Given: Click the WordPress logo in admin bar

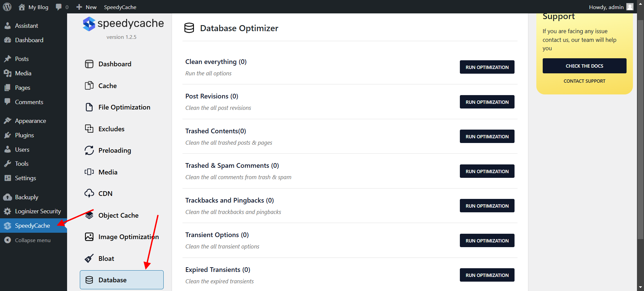Looking at the screenshot, I should coord(7,7).
